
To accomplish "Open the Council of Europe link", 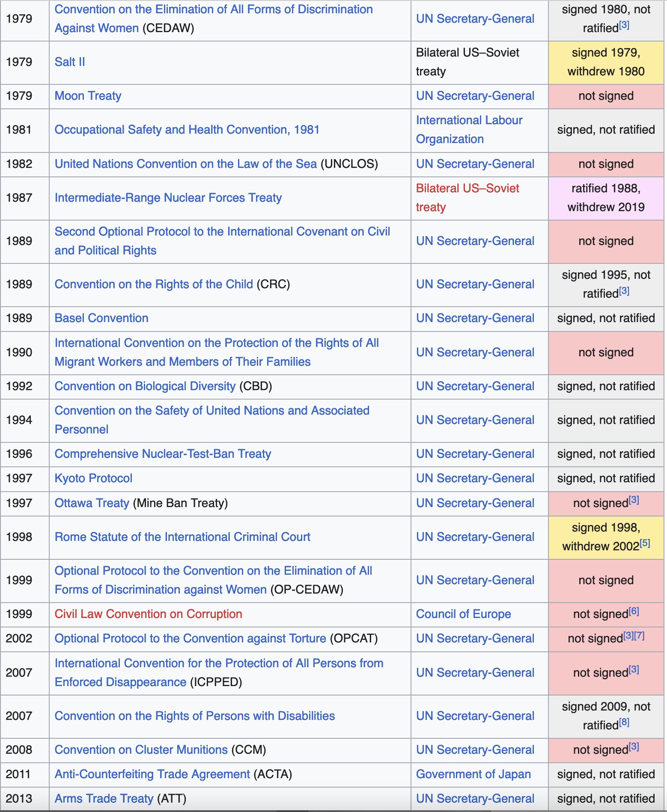I will tap(463, 614).
